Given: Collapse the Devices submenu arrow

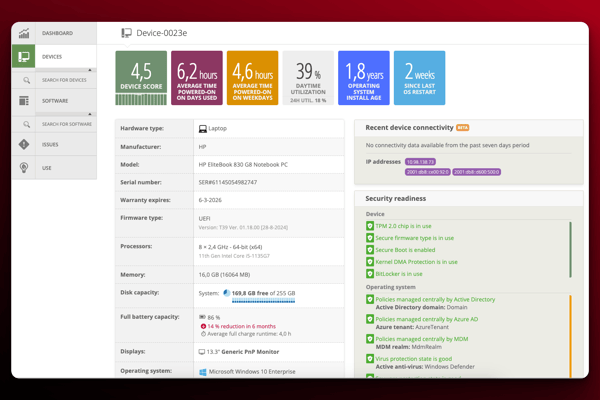Looking at the screenshot, I should pos(90,70).
